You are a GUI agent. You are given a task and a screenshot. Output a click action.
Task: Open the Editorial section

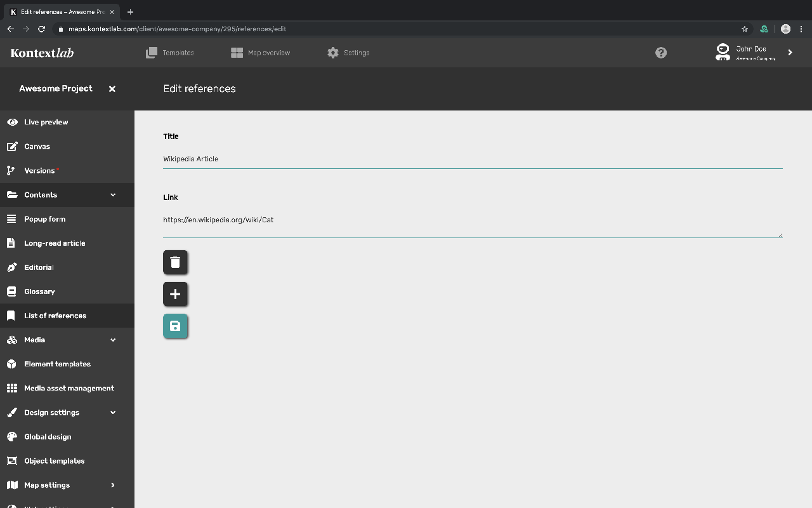pyautogui.click(x=40, y=267)
